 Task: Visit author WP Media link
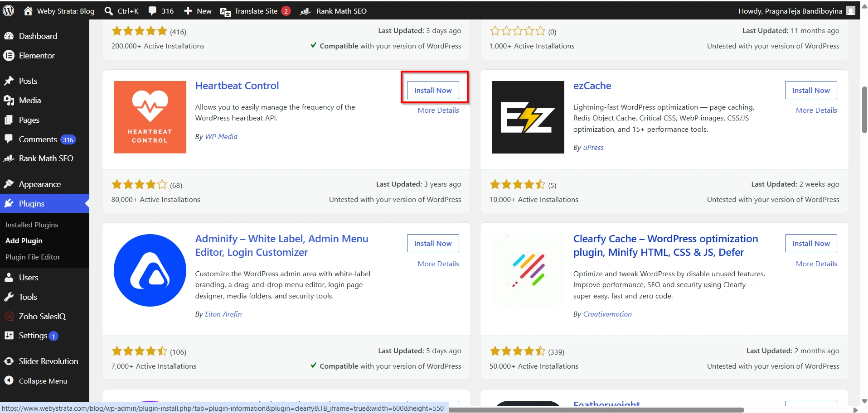[221, 136]
